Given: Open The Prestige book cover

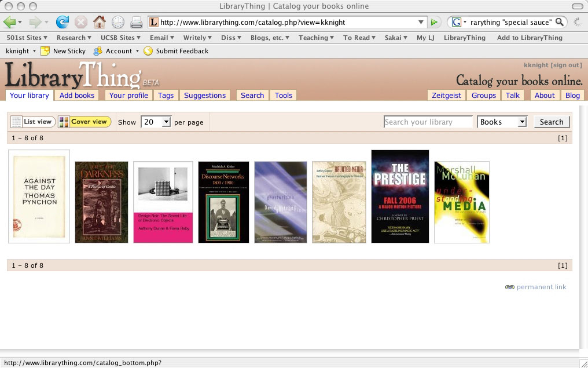Looking at the screenshot, I should (x=400, y=196).
